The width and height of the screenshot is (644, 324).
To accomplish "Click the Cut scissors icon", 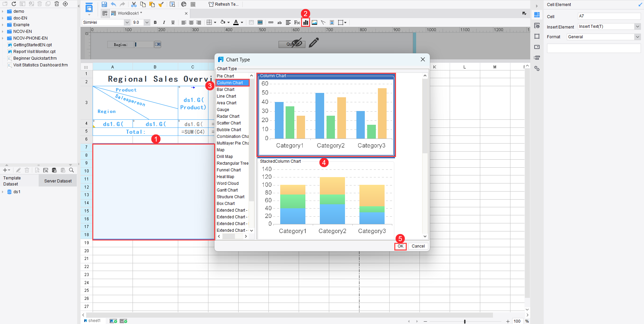I will pos(134,4).
